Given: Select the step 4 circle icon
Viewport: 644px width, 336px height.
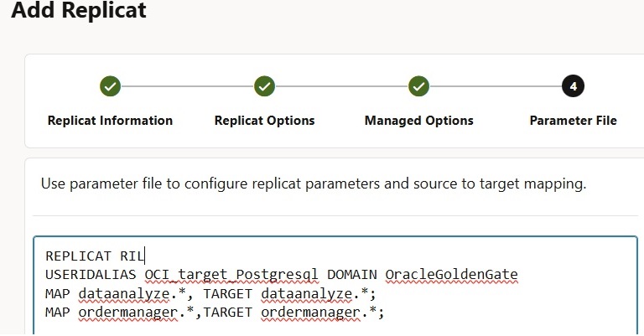Looking at the screenshot, I should [x=573, y=86].
